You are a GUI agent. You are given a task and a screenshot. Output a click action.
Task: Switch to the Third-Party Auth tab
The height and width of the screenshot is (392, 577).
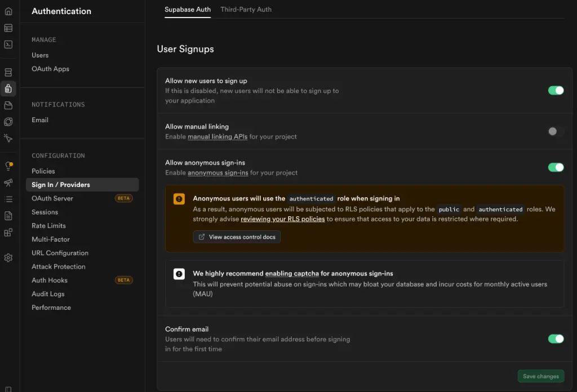246,10
